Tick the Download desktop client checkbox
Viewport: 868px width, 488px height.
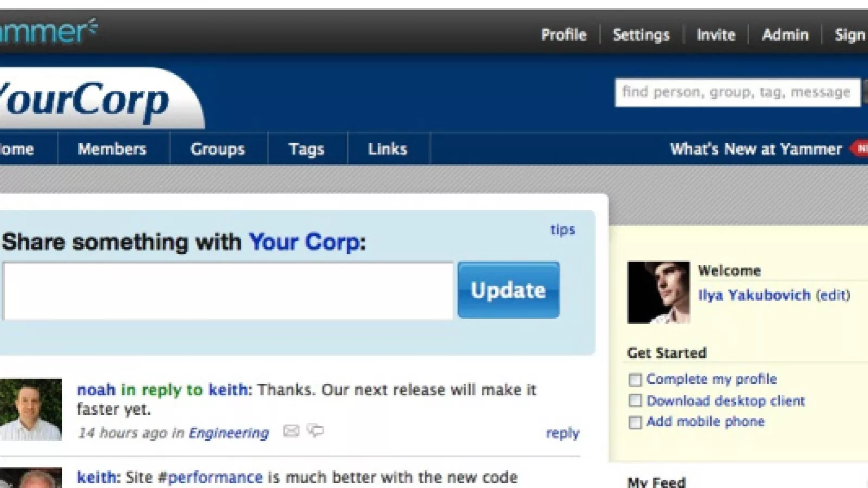pos(635,401)
